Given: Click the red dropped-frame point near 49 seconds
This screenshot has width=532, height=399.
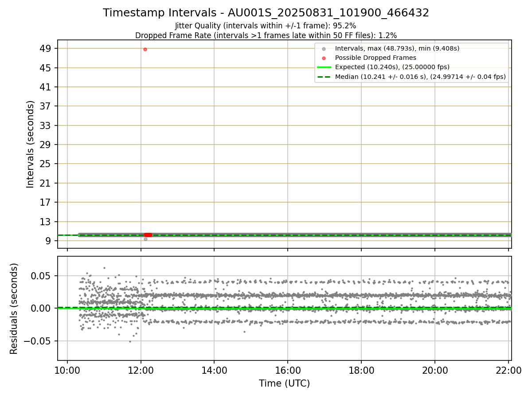Looking at the screenshot, I should click(145, 49).
